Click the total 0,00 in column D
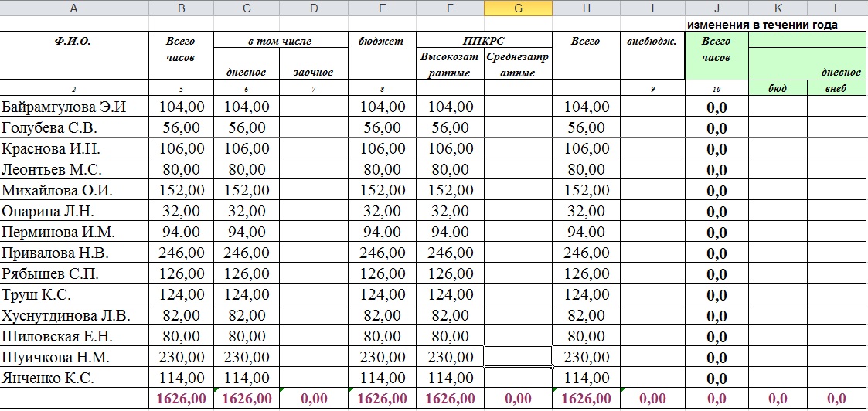The height and width of the screenshot is (411, 868). tap(314, 399)
